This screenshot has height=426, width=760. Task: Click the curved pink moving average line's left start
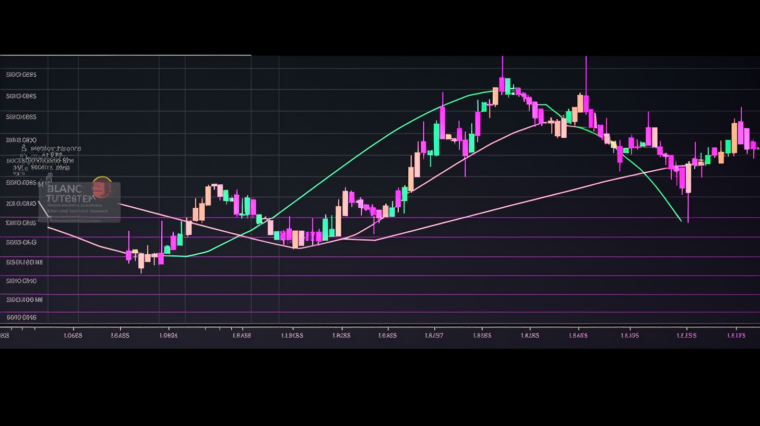tap(49, 227)
